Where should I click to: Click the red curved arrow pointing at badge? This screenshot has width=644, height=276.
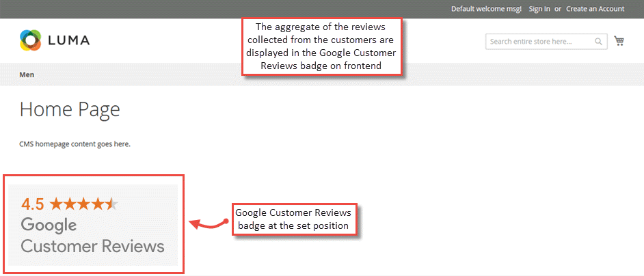[209, 223]
